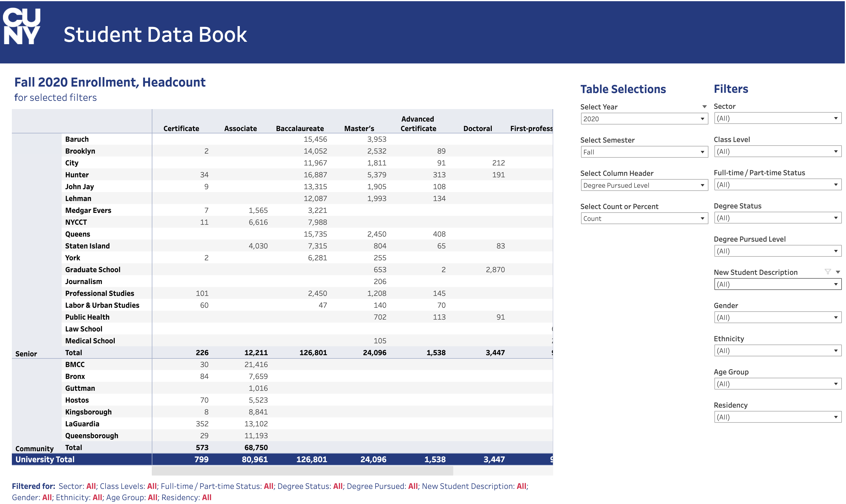Expand the Residency filter dropdown
846x504 pixels.
point(778,417)
